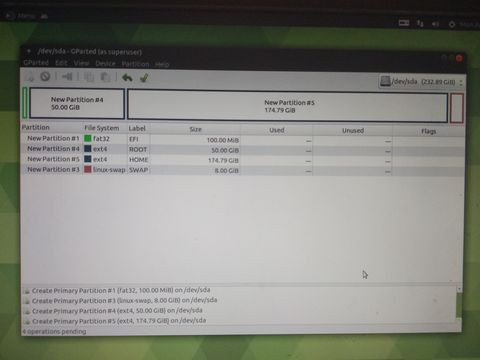Viewport: 480px width, 360px height.
Task: Open the power/session indicator in top panel
Action: 452,24
